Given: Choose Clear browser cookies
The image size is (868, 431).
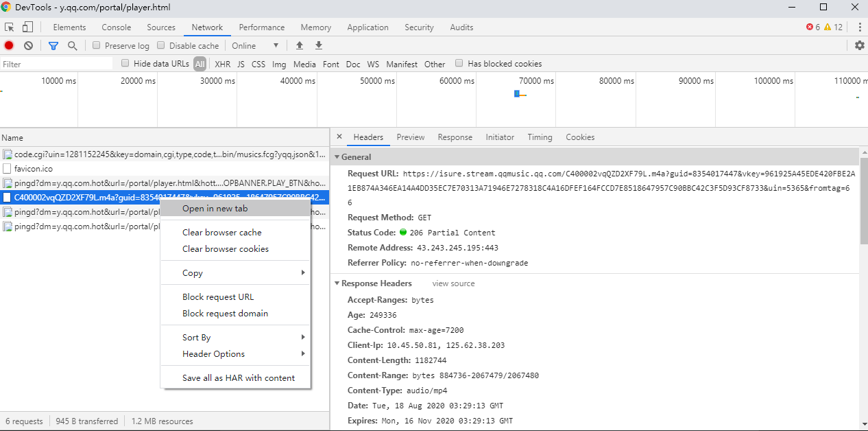Looking at the screenshot, I should pyautogui.click(x=235, y=249).
